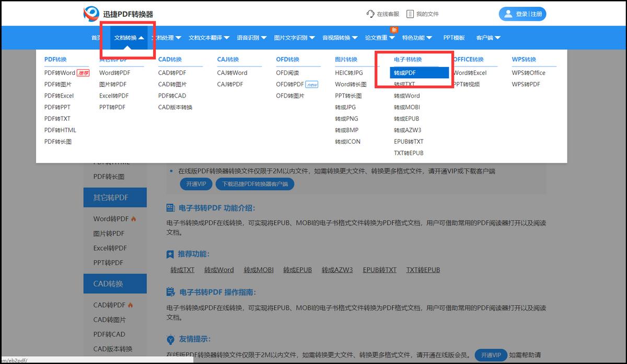The height and width of the screenshot is (364, 627).
Task: Click 下载迅捷PDF转换器客户端 button
Action: (x=255, y=184)
